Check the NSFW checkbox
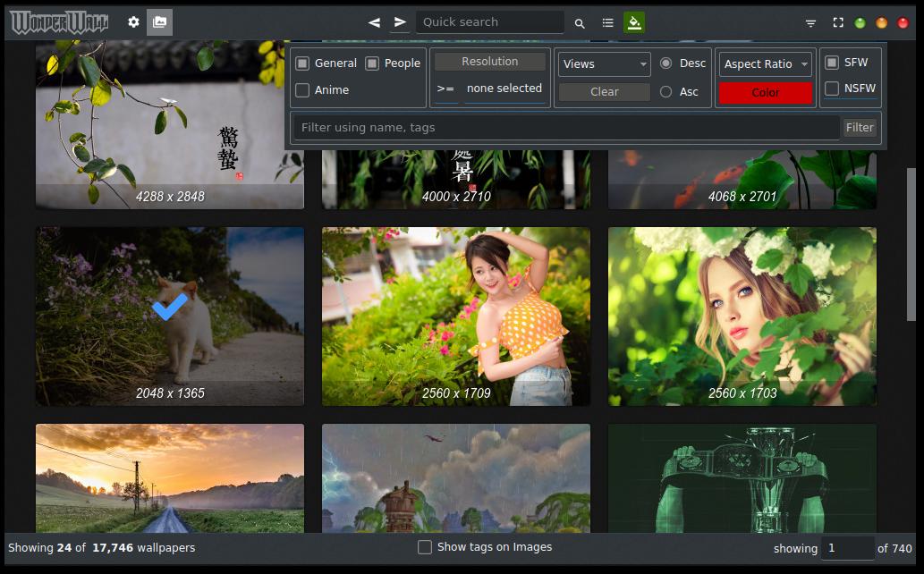 coord(832,89)
